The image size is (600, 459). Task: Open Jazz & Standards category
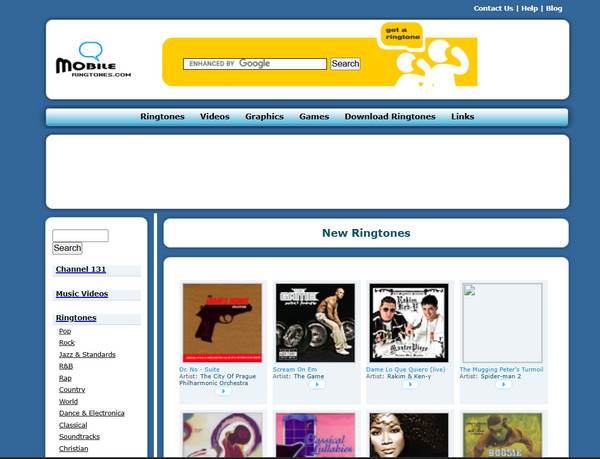coord(87,355)
